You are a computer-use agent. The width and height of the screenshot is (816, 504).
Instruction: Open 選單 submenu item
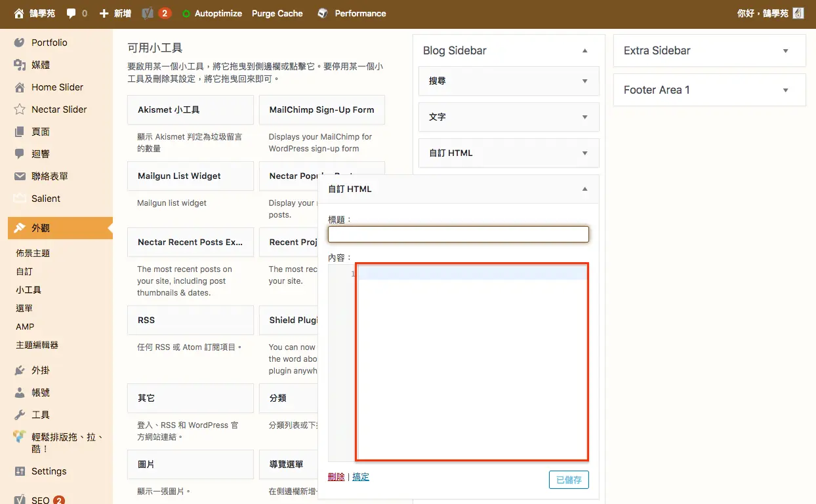24,307
